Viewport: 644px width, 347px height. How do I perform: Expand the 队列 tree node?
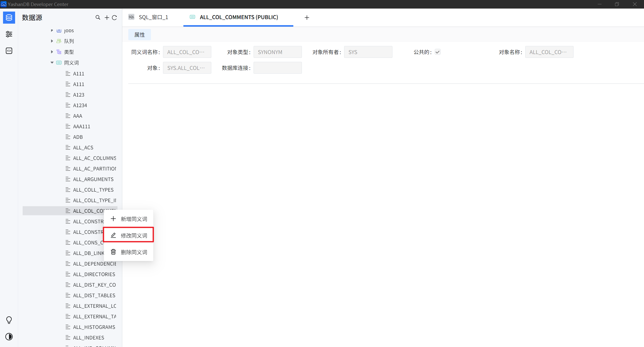(52, 41)
